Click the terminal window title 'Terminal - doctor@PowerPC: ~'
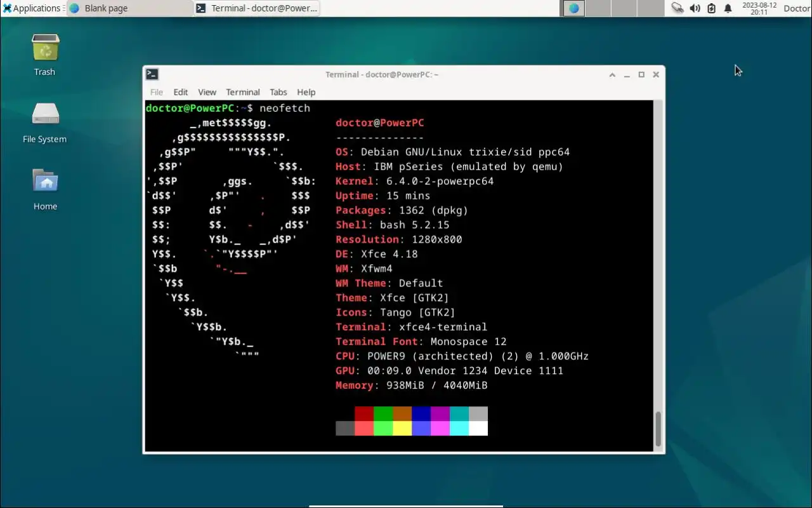812x508 pixels. [x=382, y=74]
